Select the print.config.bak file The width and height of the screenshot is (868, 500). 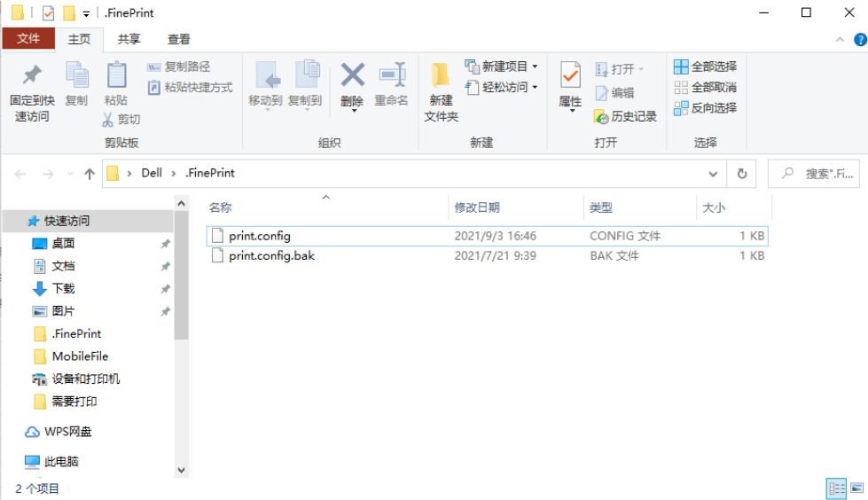[271, 255]
